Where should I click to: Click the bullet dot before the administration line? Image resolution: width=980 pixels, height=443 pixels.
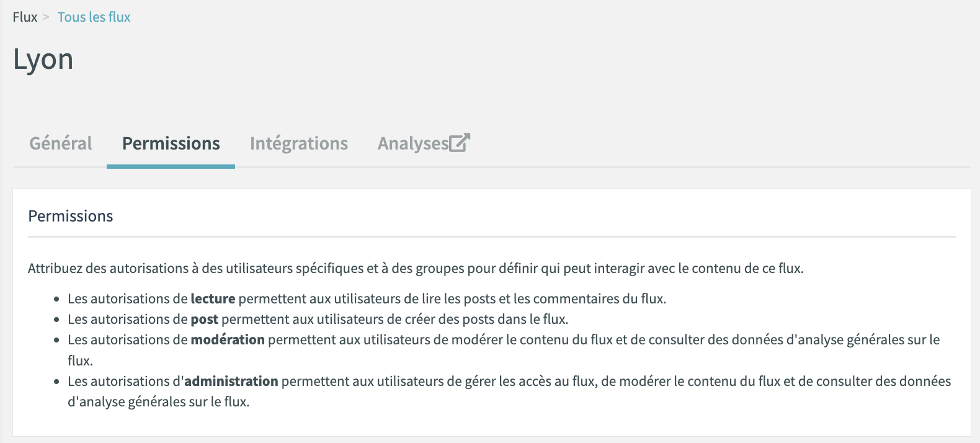56,382
